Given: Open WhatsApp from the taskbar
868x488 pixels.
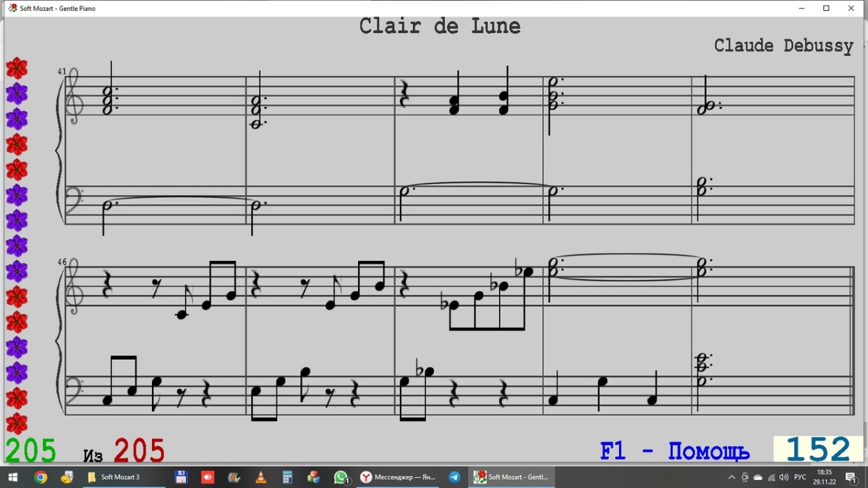Looking at the screenshot, I should point(341,477).
